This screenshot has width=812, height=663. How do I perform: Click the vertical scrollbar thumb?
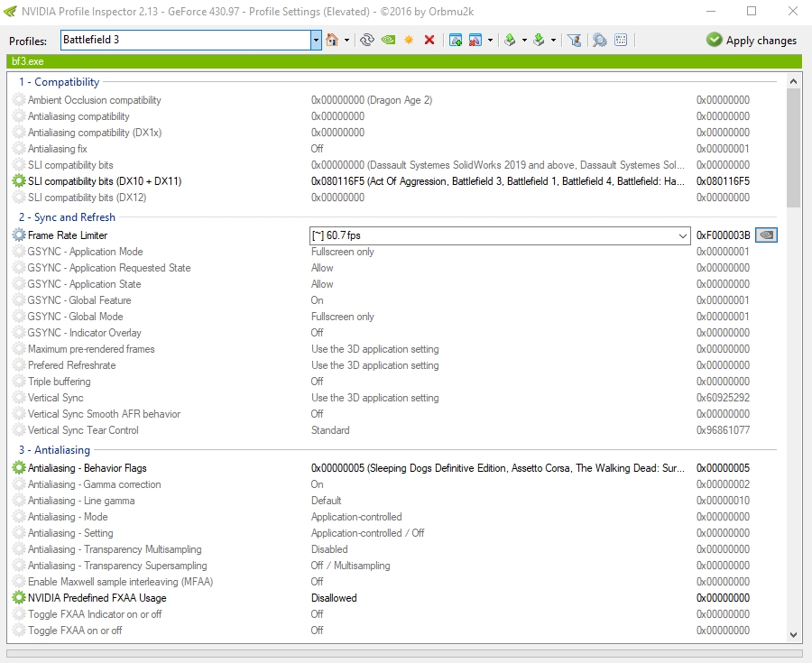click(x=793, y=148)
